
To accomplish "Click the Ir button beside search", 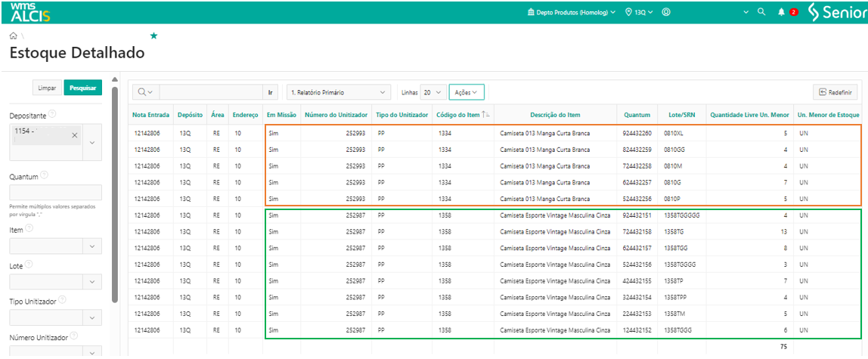I will [x=271, y=92].
